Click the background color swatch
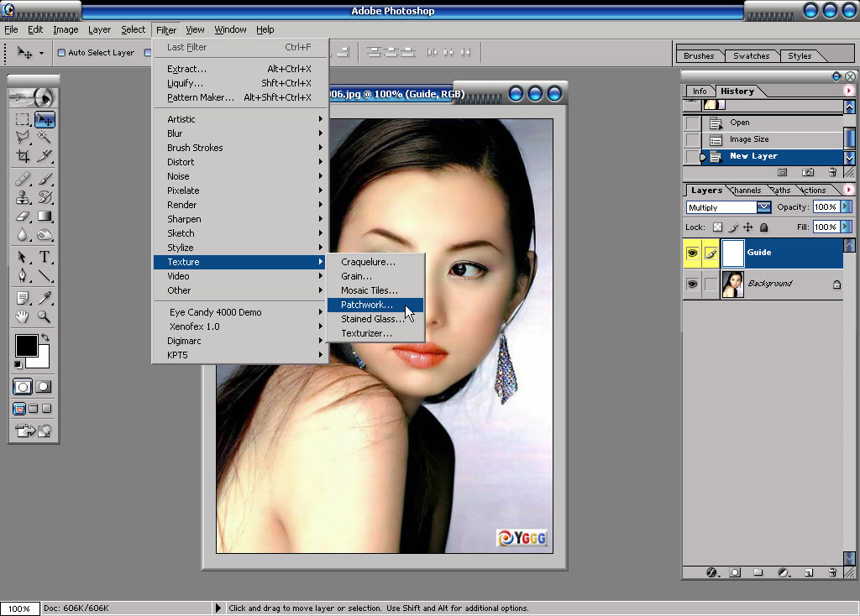The width and height of the screenshot is (860, 616). pyautogui.click(x=42, y=359)
